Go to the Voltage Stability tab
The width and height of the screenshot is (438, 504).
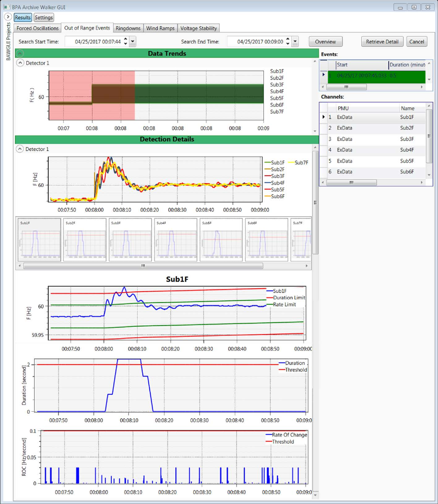198,28
